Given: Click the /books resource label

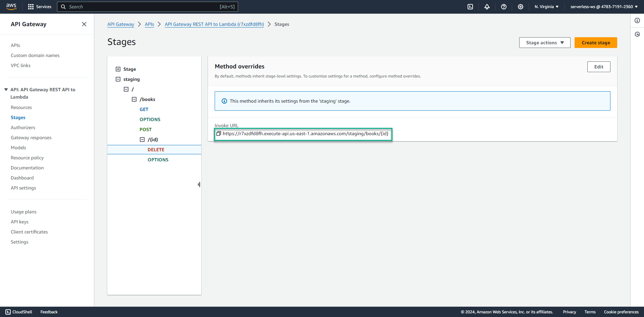Looking at the screenshot, I should tap(148, 99).
